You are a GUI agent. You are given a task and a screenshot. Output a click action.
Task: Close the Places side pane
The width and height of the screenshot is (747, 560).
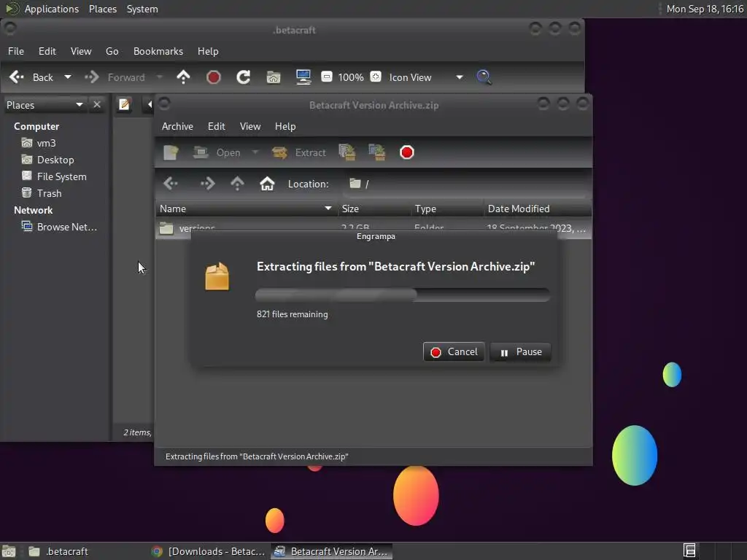97,104
